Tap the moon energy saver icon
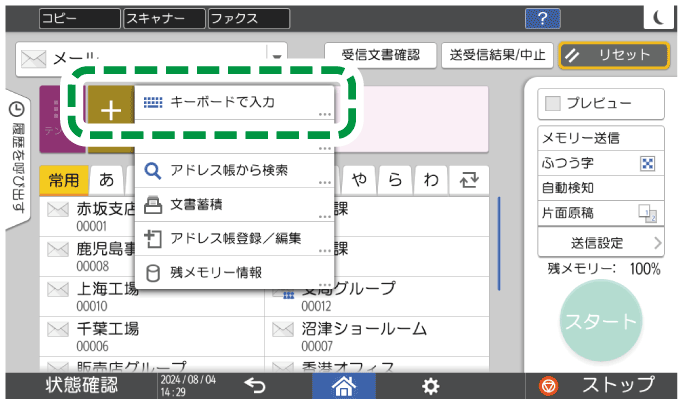The height and width of the screenshot is (404, 683). pyautogui.click(x=659, y=17)
